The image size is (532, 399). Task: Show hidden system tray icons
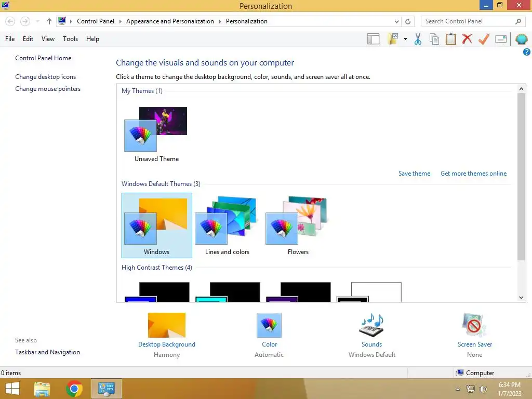[x=458, y=389]
